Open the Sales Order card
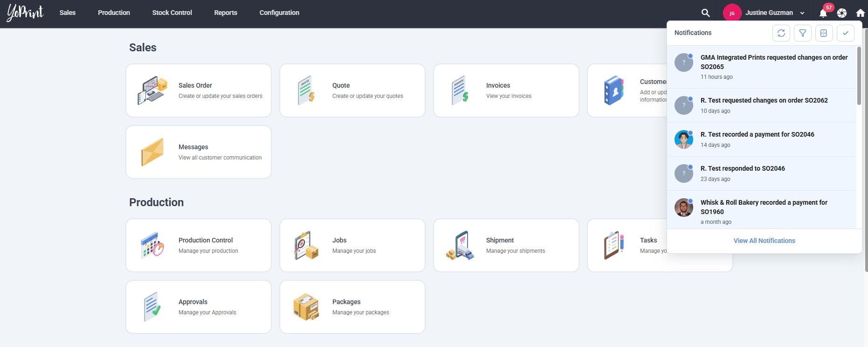The image size is (868, 347). (199, 90)
